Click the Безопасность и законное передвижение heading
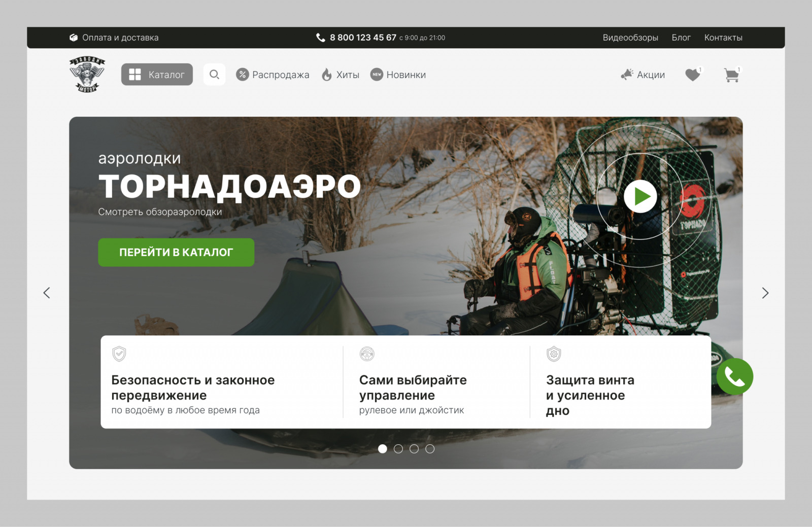 point(193,388)
